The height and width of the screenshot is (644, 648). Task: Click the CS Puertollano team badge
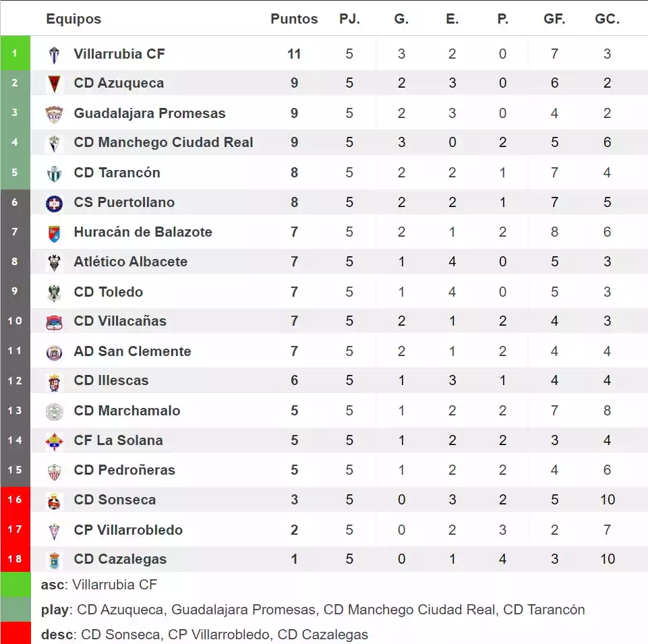point(54,202)
